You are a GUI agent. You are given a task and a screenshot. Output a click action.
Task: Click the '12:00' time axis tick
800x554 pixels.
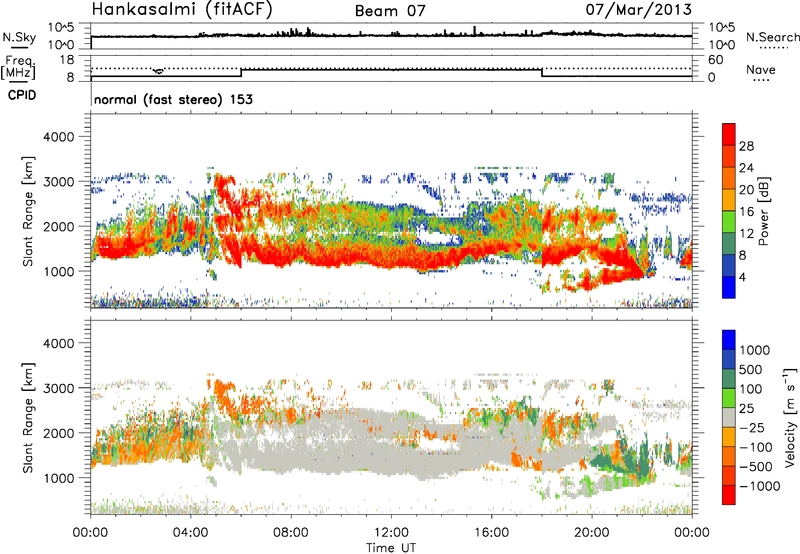pyautogui.click(x=391, y=533)
